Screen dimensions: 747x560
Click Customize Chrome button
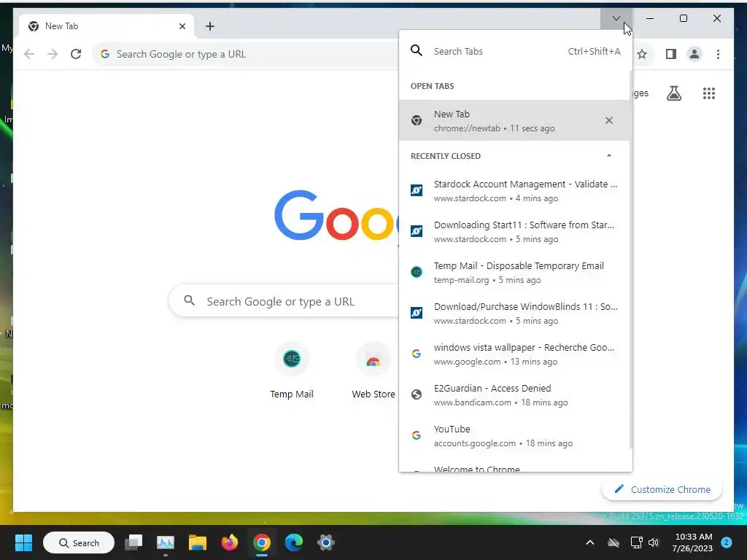tap(662, 489)
